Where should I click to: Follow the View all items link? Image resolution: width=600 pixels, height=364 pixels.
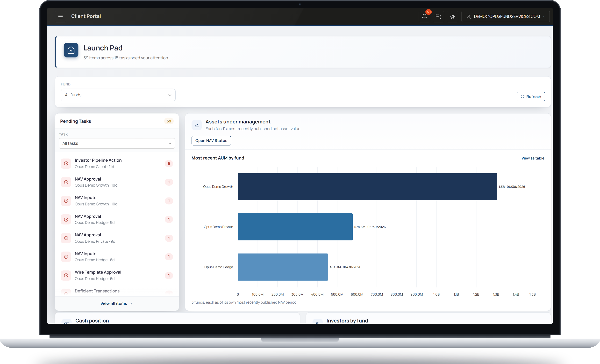click(116, 303)
